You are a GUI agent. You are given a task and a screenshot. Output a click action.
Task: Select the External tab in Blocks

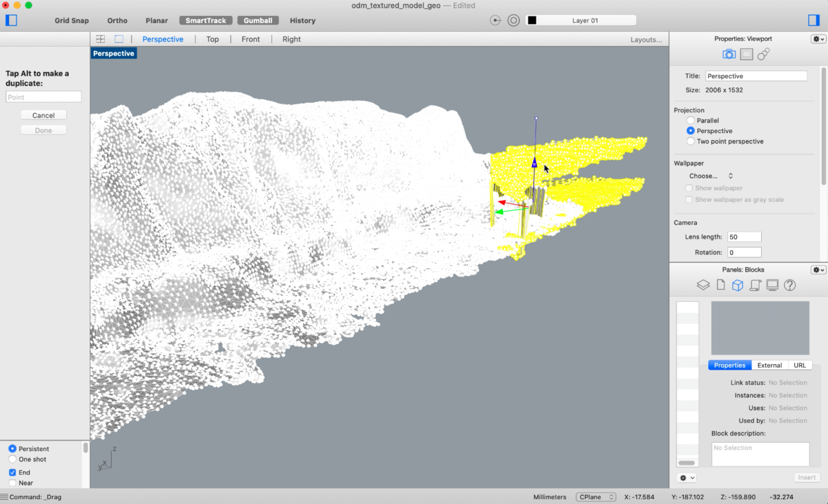tap(769, 365)
